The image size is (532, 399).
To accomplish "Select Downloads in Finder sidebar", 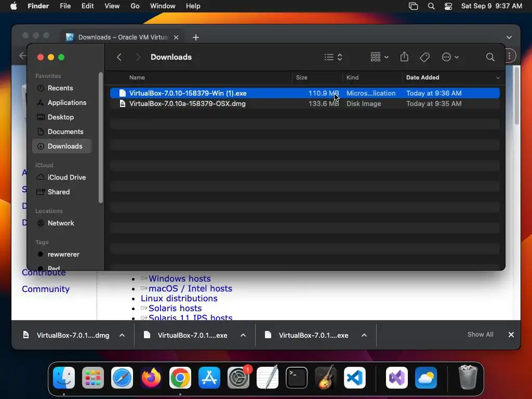I will point(62,146).
